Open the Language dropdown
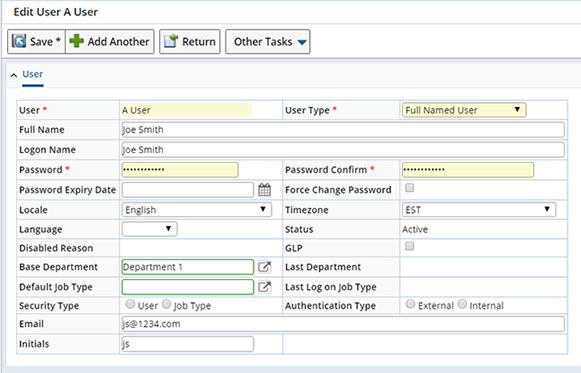The image size is (581, 373). point(150,229)
